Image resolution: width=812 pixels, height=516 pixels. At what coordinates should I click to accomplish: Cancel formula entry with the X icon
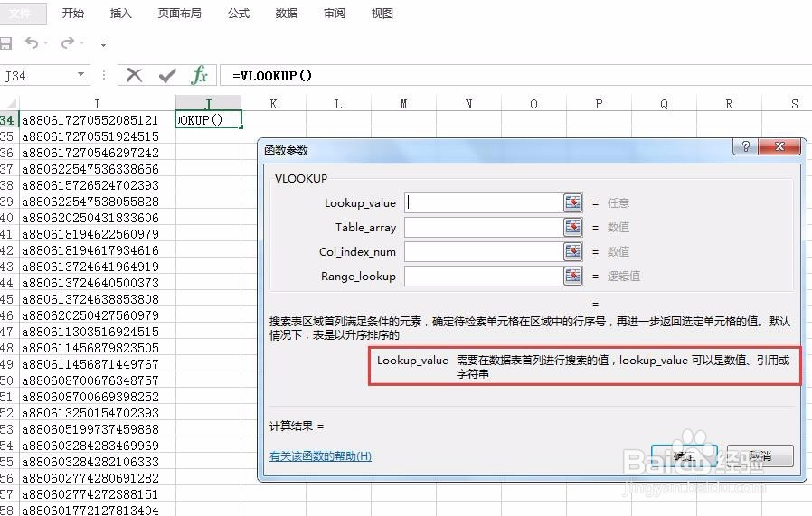pyautogui.click(x=134, y=76)
